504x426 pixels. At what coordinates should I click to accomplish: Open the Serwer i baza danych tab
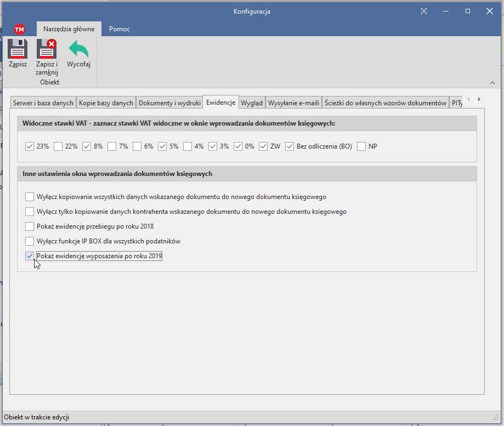pos(43,103)
